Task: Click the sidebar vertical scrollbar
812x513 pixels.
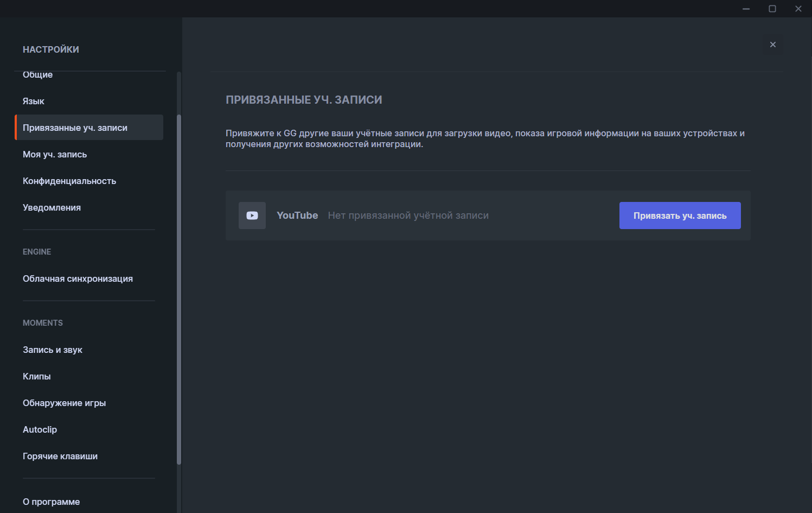Action: (x=179, y=288)
